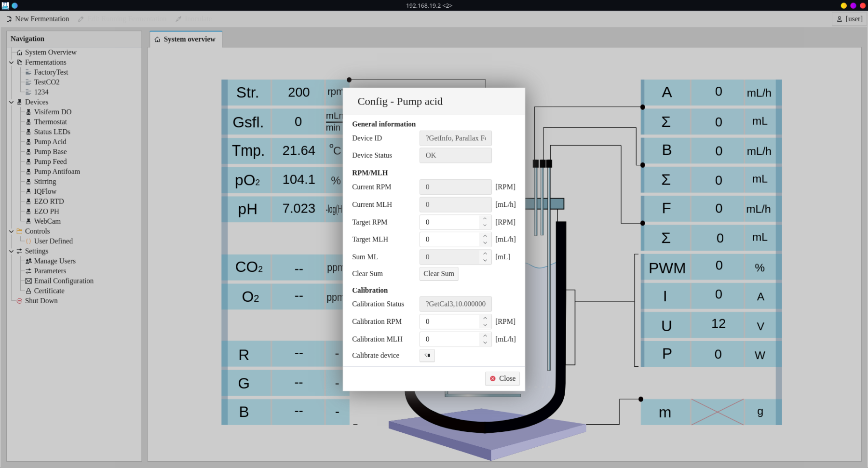Screen dimensions: 868x468
Task: Select WebCam device in the tree
Action: [x=47, y=221]
